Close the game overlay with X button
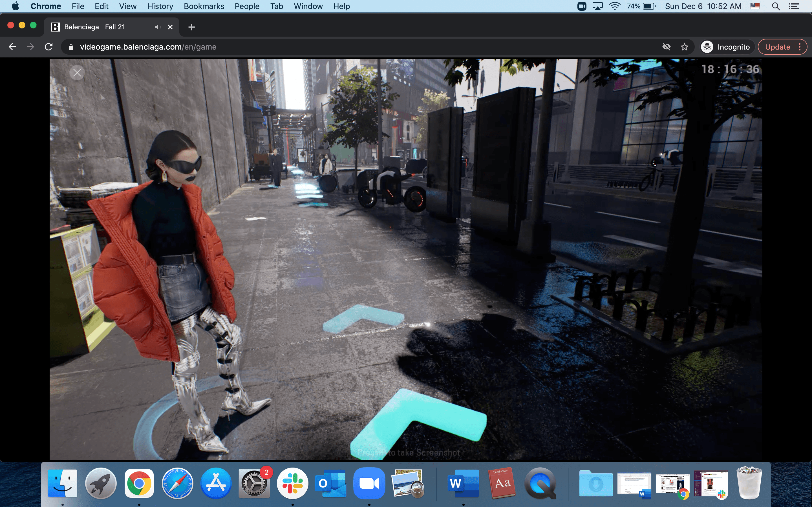The image size is (812, 507). [x=77, y=73]
